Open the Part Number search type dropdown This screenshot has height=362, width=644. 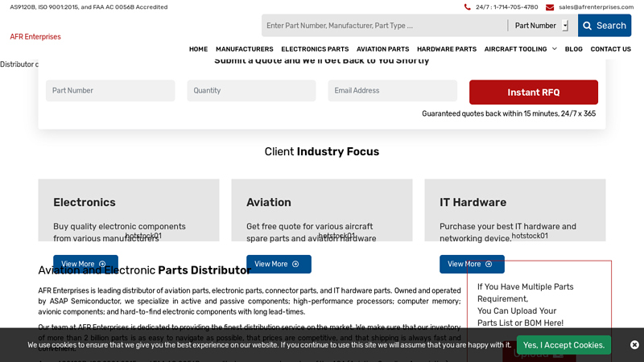click(x=541, y=26)
